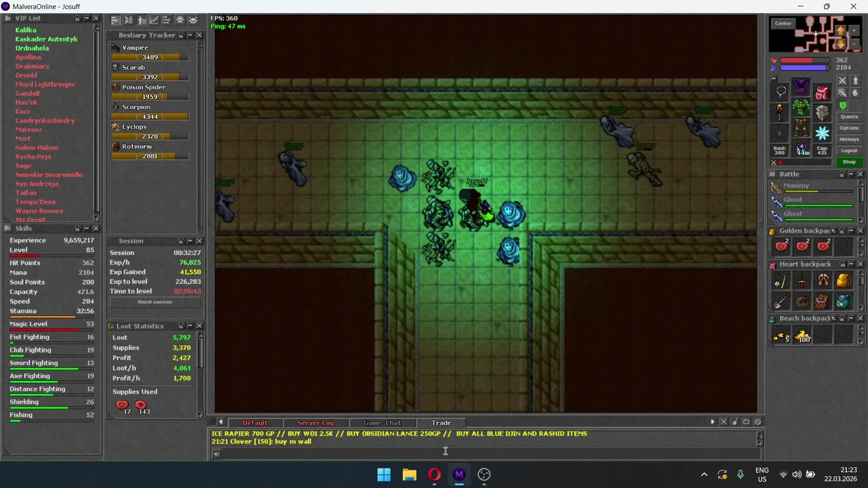Click the blue mana bar
This screenshot has width=868, height=488.
(805, 68)
